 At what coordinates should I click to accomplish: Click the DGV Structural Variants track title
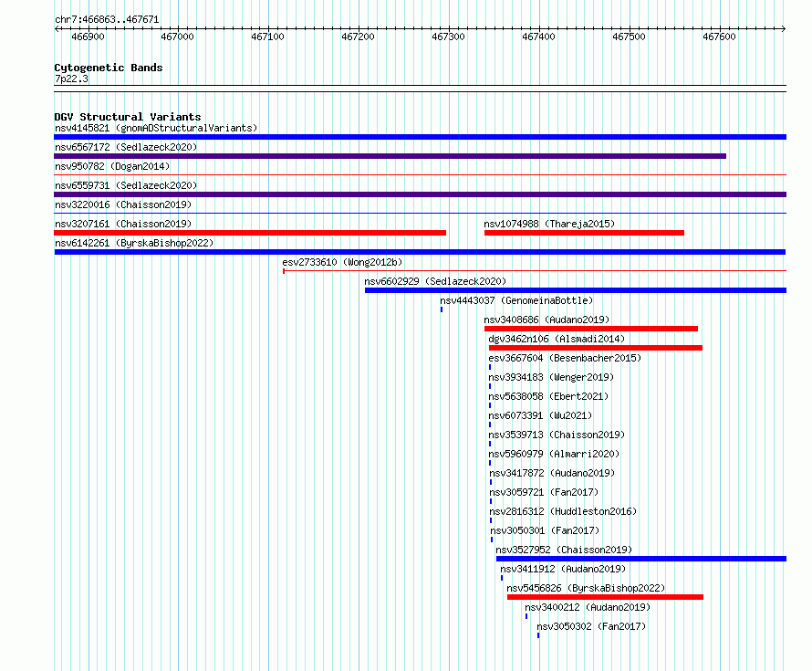coord(128,117)
